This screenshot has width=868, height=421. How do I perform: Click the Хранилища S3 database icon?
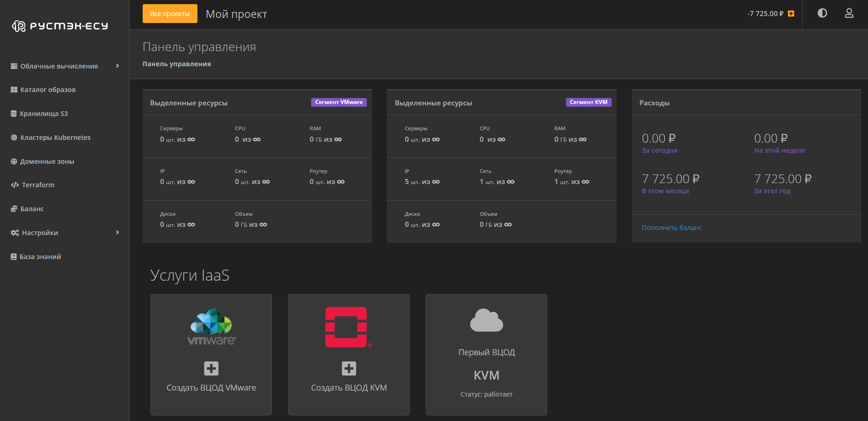pyautogui.click(x=14, y=114)
